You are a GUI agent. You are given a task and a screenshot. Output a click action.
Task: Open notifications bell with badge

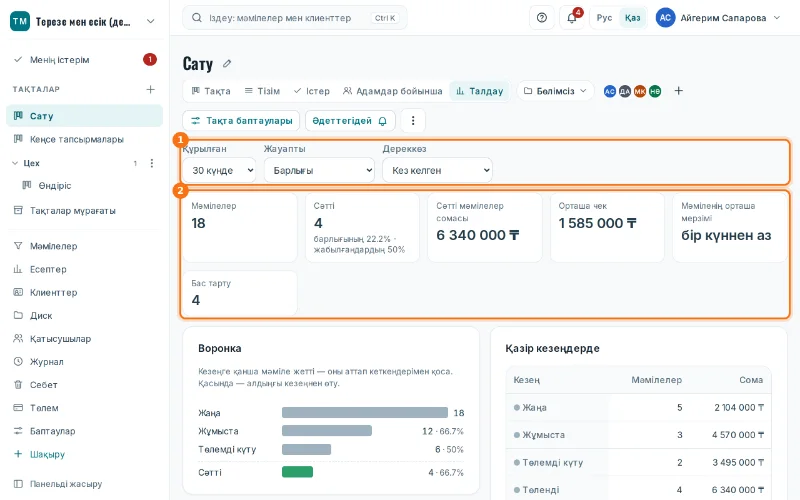point(572,18)
